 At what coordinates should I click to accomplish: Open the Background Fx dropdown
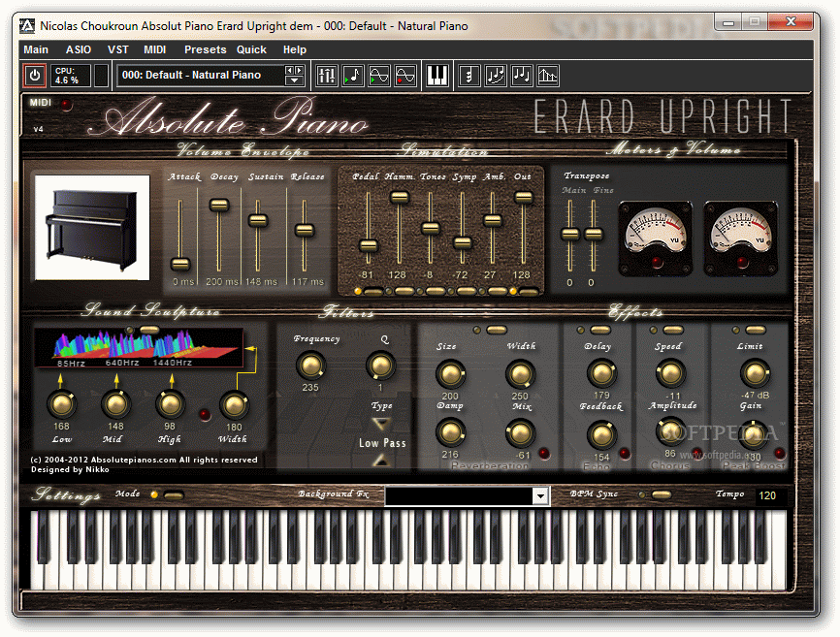pos(540,496)
